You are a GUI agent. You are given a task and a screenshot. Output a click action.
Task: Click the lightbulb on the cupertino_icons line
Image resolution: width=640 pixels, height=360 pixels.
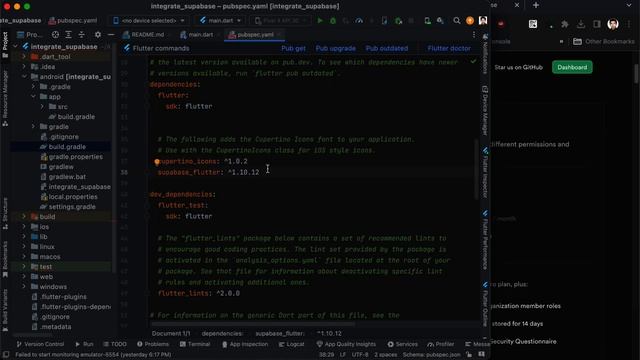click(x=157, y=162)
